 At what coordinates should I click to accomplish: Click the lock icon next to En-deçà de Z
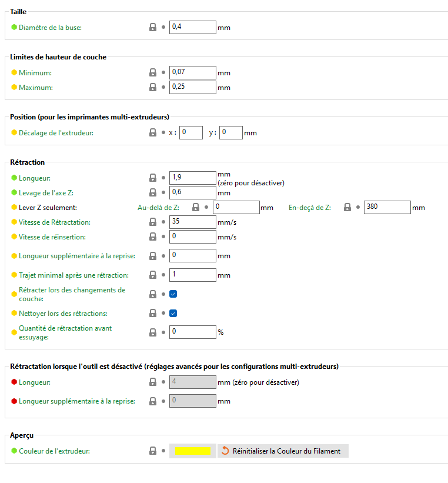(347, 207)
